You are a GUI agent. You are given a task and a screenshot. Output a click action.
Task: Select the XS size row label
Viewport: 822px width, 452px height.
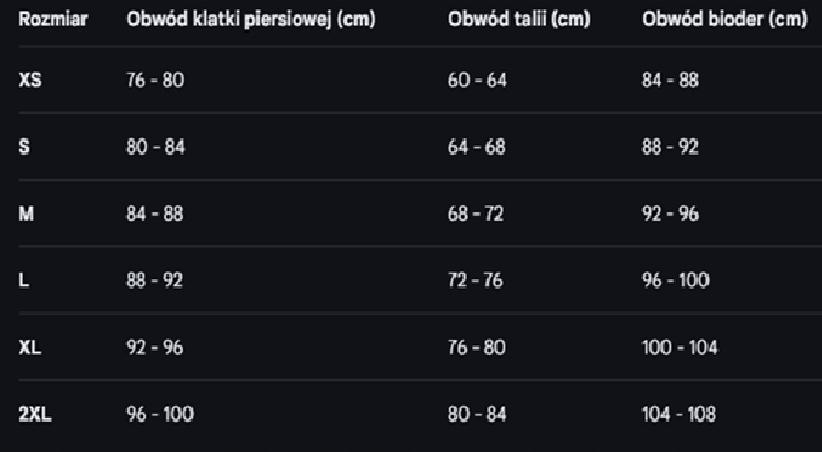(x=30, y=81)
